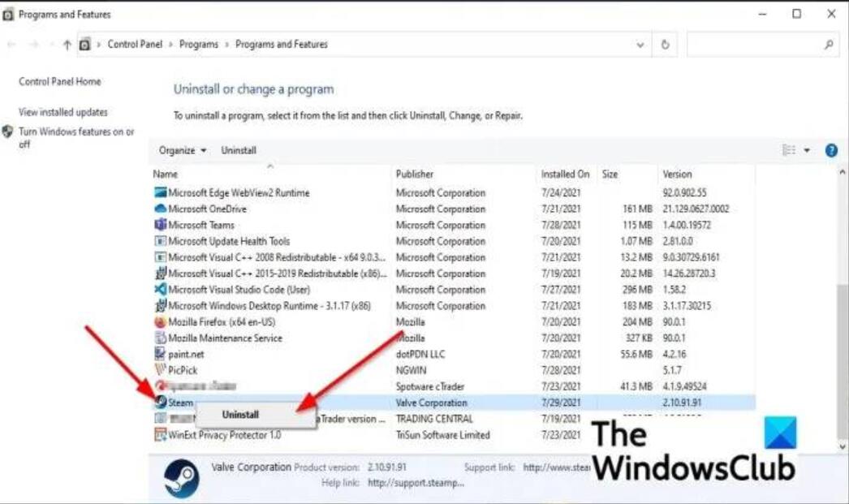
Task: Open the help question mark icon
Action: click(x=831, y=150)
